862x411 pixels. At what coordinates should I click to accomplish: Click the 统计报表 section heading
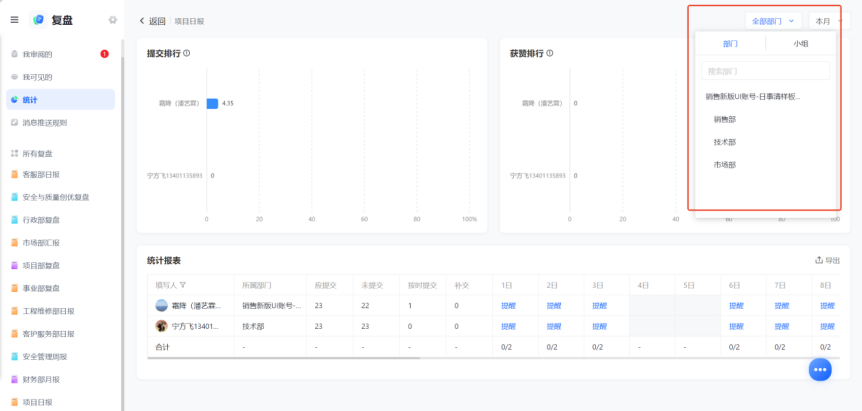(x=164, y=260)
